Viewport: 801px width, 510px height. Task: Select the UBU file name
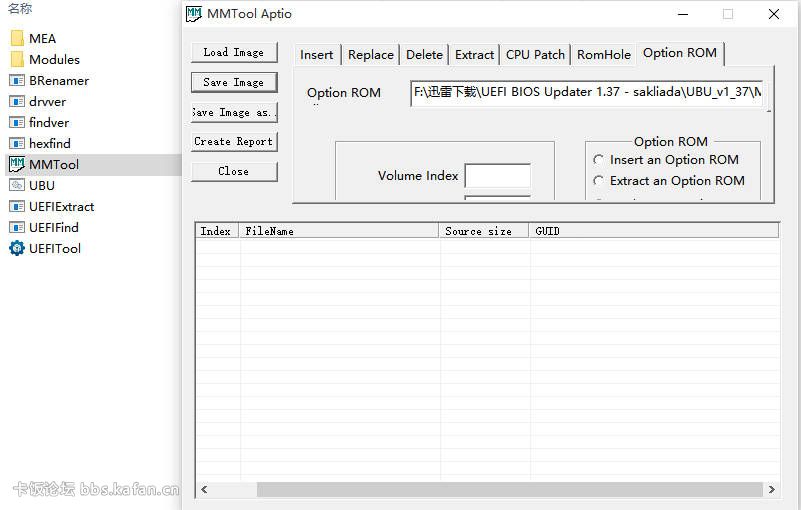(x=42, y=186)
